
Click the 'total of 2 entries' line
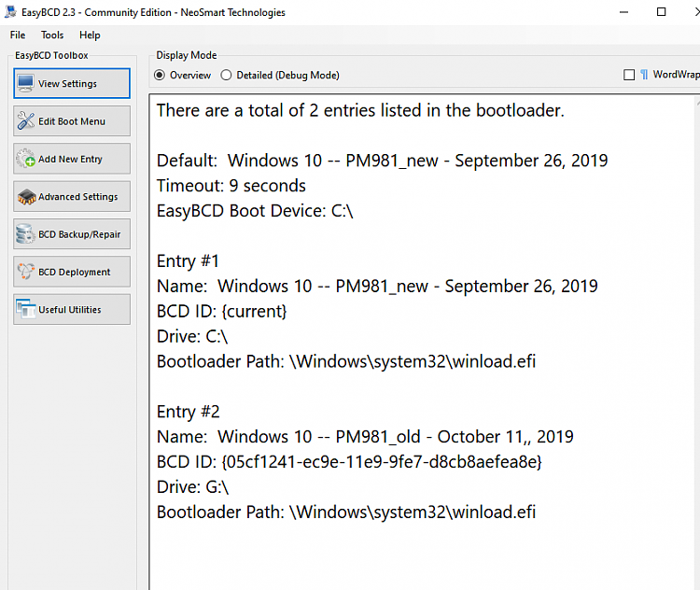point(360,110)
